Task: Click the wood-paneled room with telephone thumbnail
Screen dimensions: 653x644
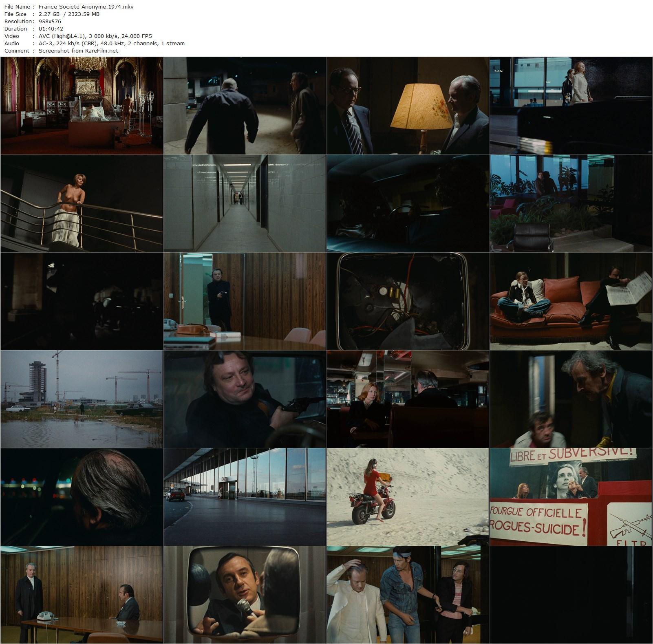Action: [82, 595]
